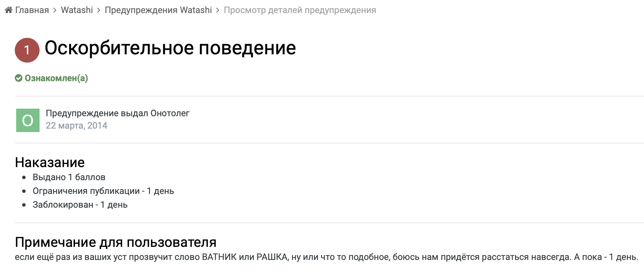The width and height of the screenshot is (644, 273).
Task: Click the Наказание section heading
Action: [x=50, y=162]
